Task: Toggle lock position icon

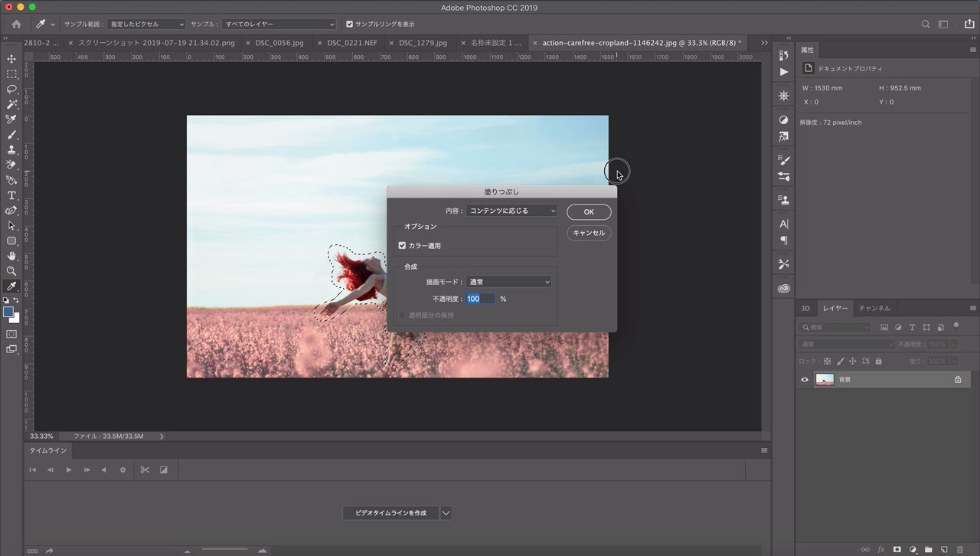Action: [x=852, y=361]
